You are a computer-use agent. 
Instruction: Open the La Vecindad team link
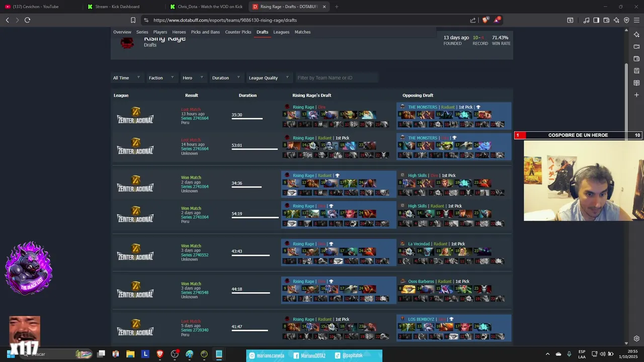point(419,244)
